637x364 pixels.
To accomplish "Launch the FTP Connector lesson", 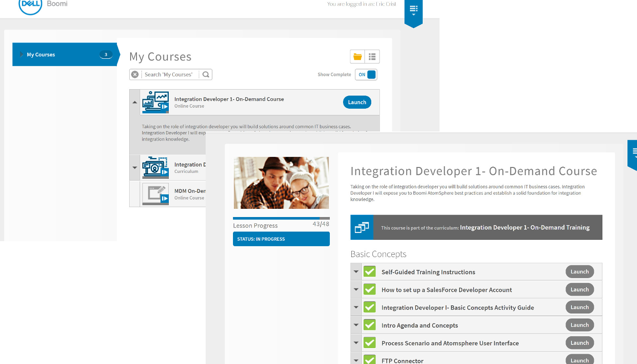I will pos(580,360).
